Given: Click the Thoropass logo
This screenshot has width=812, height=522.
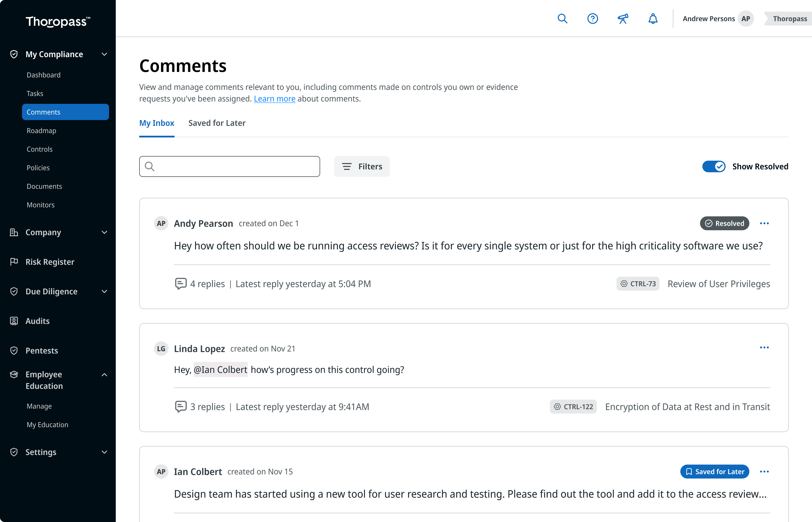Looking at the screenshot, I should click(58, 21).
